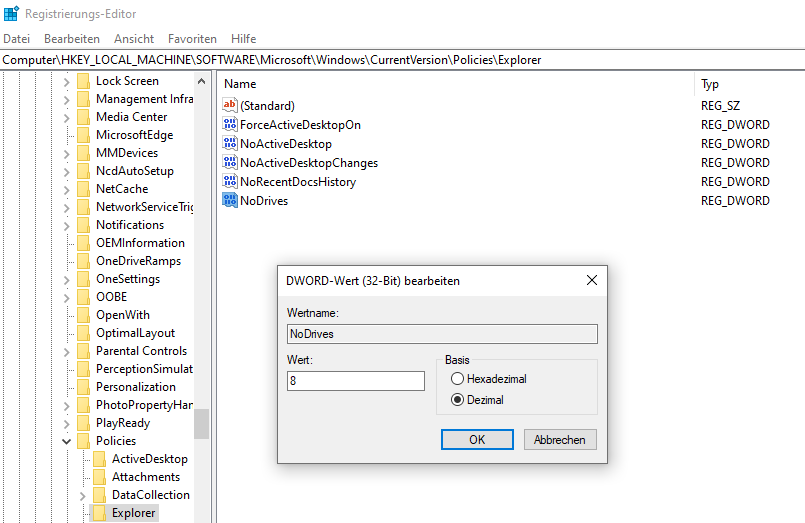805x523 pixels.
Task: Click the REG_SZ type of (Standard)
Action: click(x=720, y=106)
